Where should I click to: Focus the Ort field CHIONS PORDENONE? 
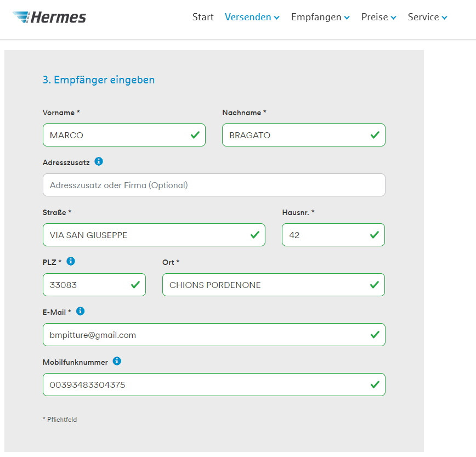274,285
